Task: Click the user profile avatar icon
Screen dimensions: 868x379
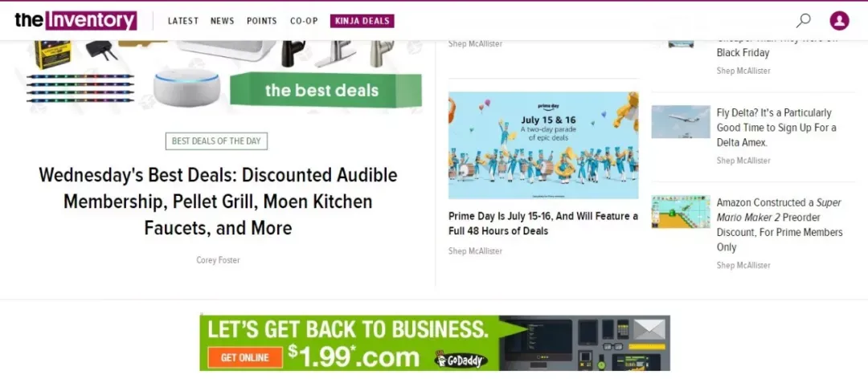Action: coord(839,20)
